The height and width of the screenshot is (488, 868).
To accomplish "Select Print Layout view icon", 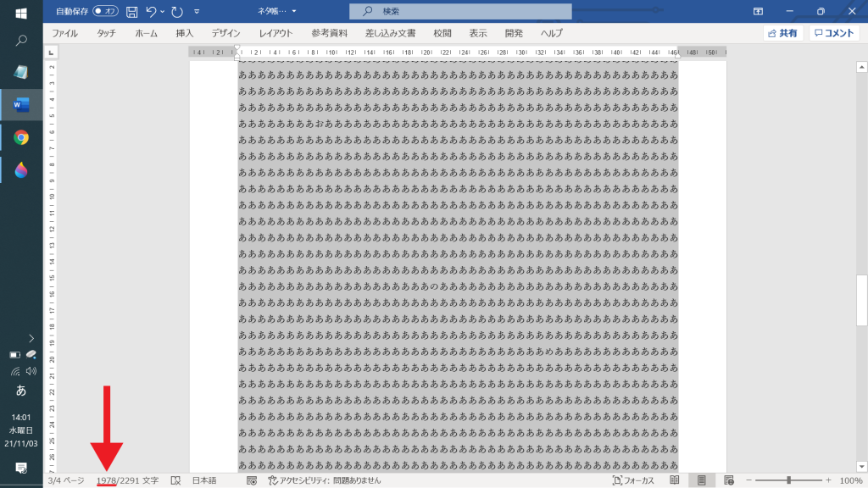I will coord(701,480).
